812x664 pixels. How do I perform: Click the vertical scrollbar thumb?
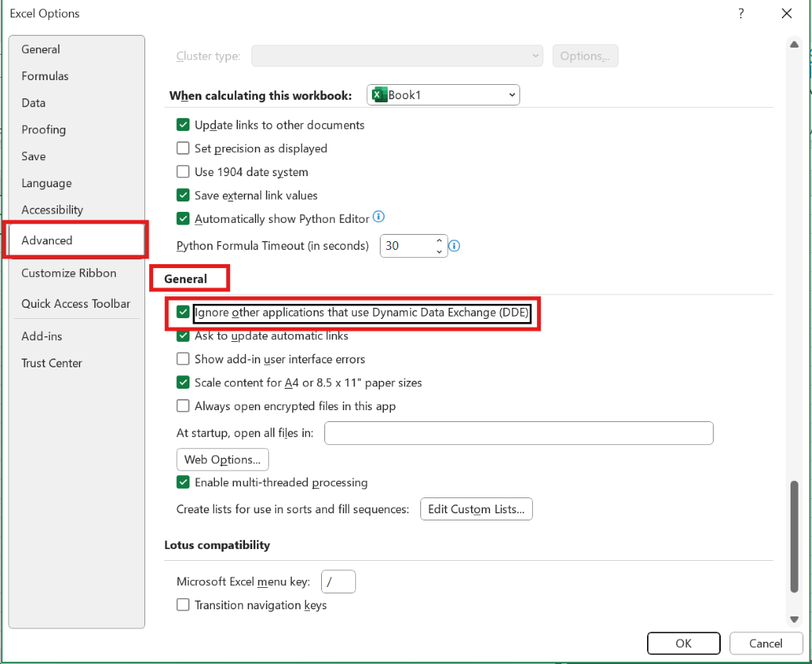795,536
